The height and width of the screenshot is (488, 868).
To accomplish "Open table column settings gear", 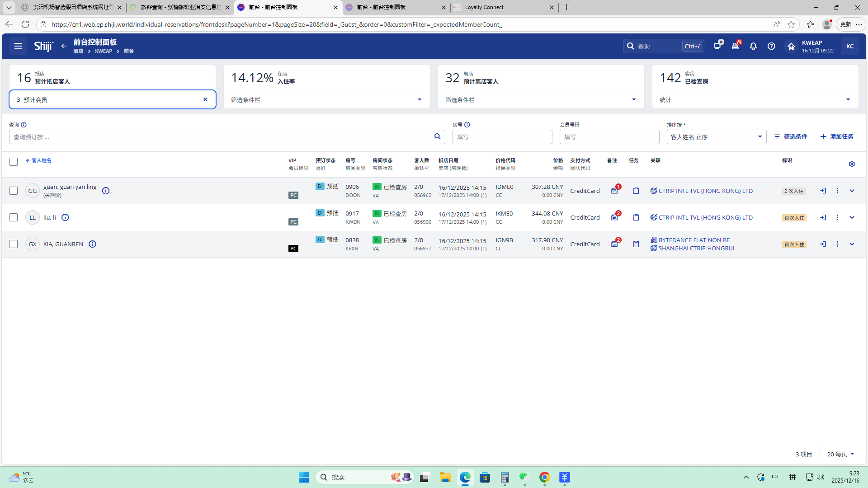I will pyautogui.click(x=852, y=164).
